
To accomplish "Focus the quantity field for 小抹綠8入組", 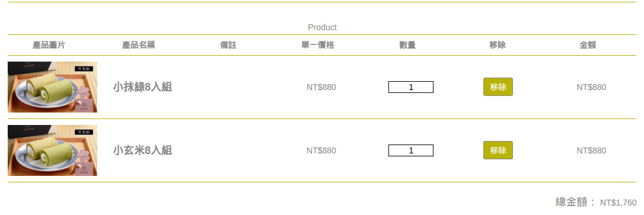I will 411,87.
